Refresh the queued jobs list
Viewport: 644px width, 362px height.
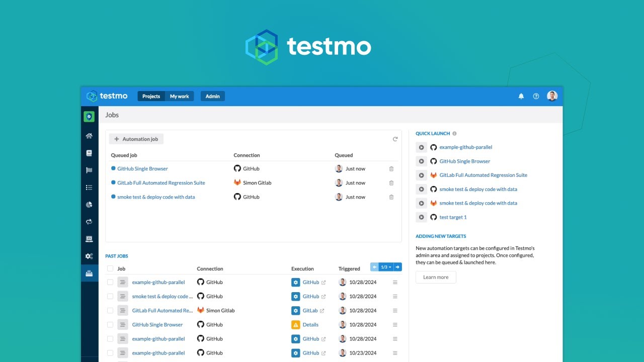pos(395,139)
